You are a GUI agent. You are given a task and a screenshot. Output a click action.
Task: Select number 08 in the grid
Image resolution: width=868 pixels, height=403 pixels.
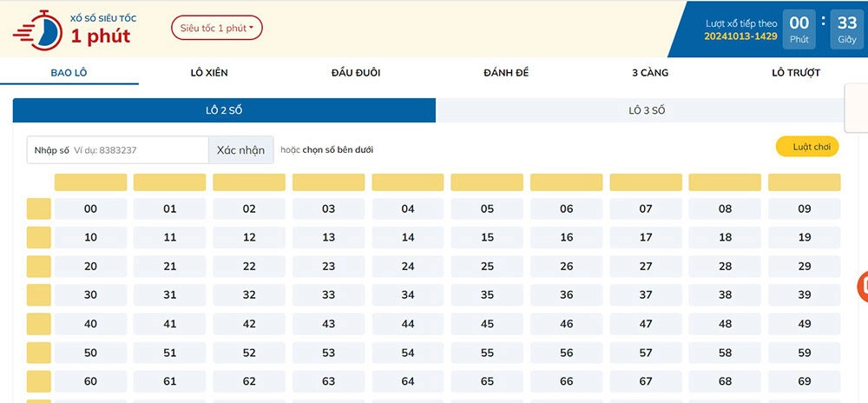(x=725, y=208)
